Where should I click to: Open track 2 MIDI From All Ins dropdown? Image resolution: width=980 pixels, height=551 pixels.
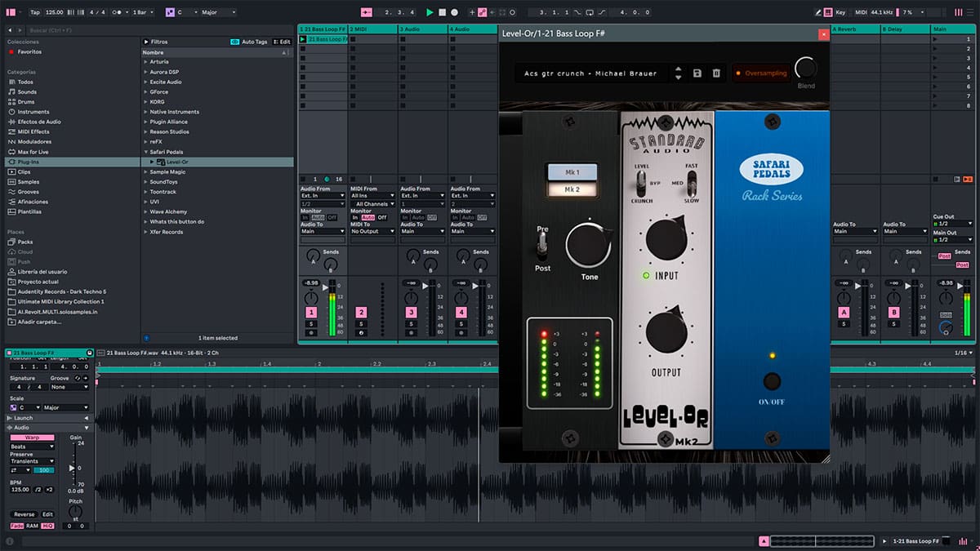click(373, 196)
